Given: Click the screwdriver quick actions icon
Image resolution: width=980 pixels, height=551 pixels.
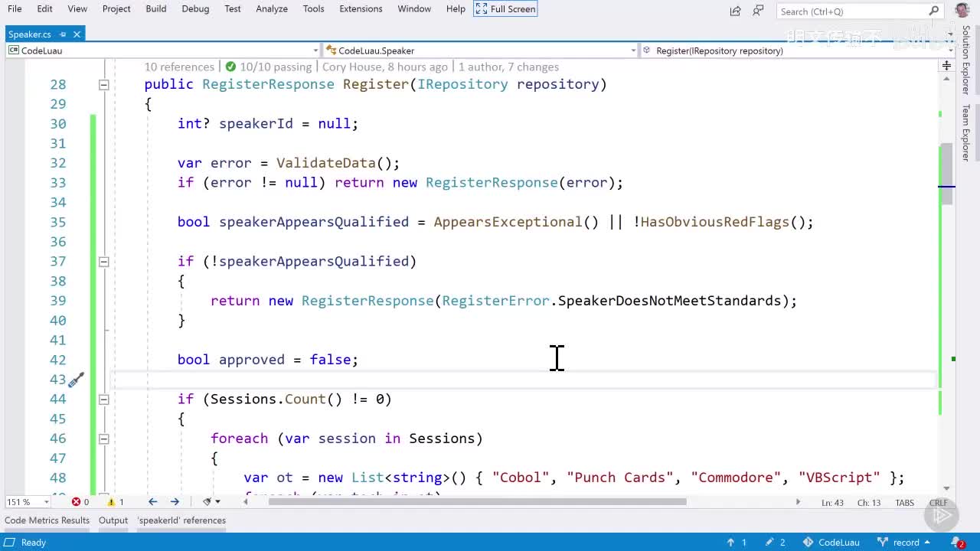Looking at the screenshot, I should (76, 380).
